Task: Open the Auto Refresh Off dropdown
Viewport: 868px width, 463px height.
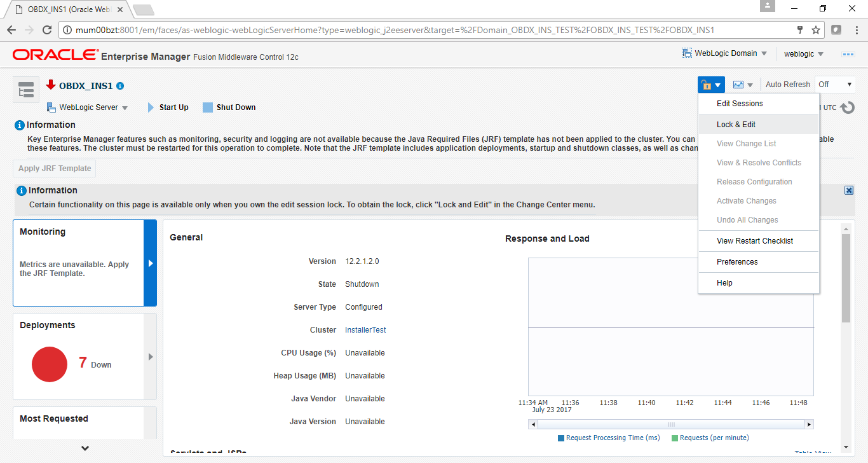Action: (x=835, y=85)
